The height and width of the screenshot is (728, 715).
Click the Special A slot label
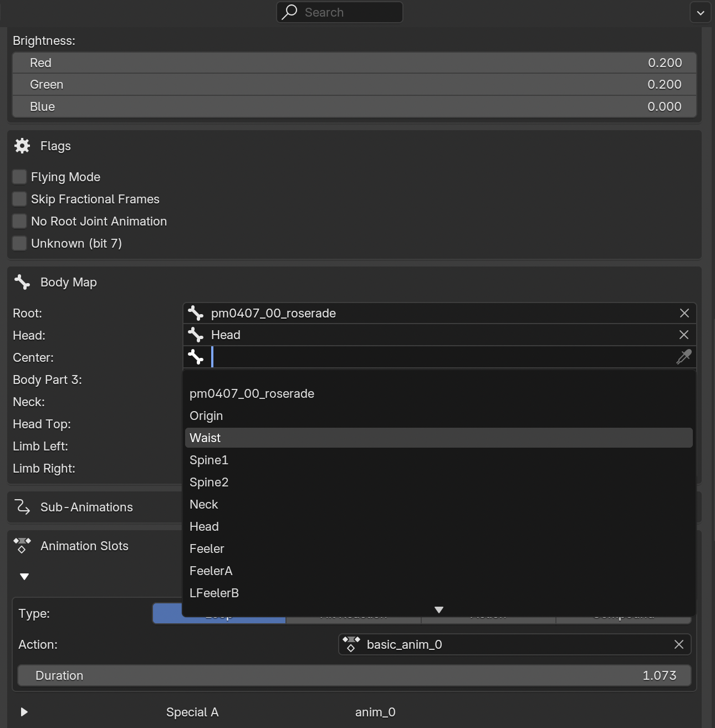pos(192,712)
